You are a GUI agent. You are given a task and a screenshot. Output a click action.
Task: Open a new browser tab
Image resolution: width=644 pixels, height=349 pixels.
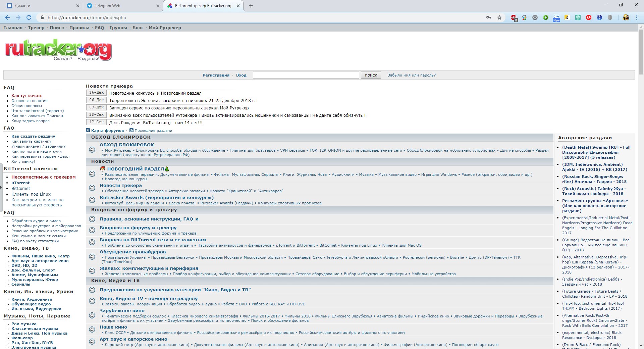[251, 6]
